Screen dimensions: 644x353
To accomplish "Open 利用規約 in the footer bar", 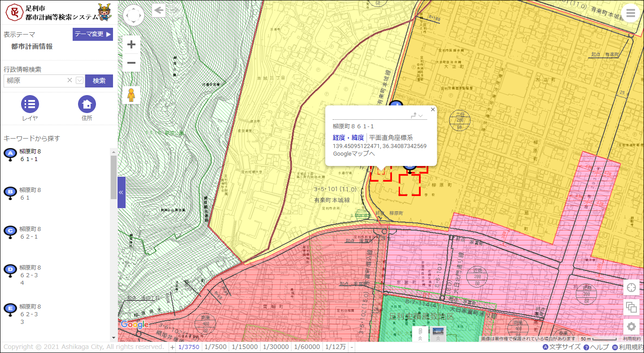I will click(627, 347).
